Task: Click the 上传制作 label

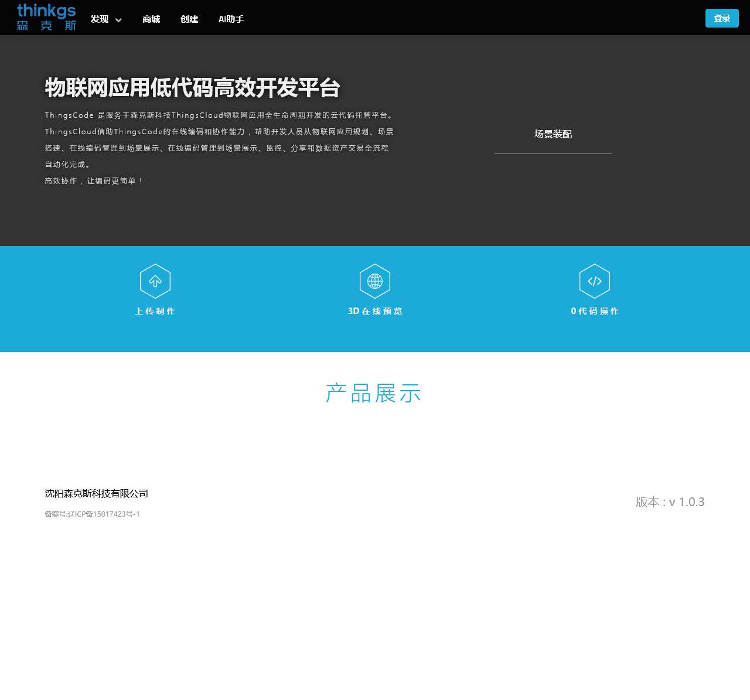Action: tap(155, 311)
